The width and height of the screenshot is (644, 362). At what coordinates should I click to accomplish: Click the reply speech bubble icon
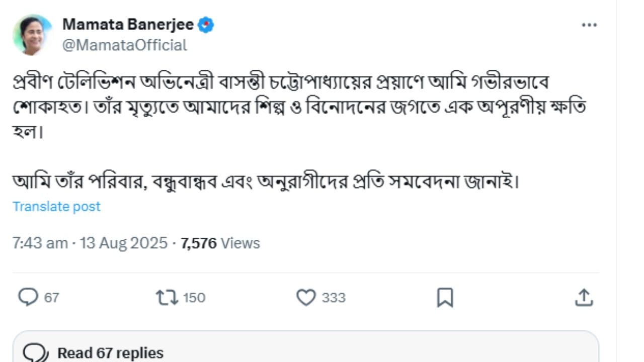pyautogui.click(x=28, y=297)
